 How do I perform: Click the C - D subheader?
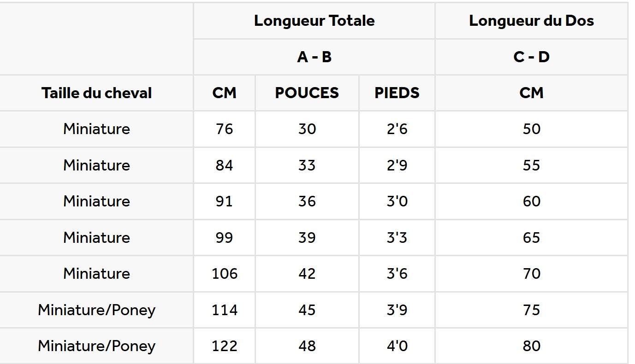coord(531,57)
